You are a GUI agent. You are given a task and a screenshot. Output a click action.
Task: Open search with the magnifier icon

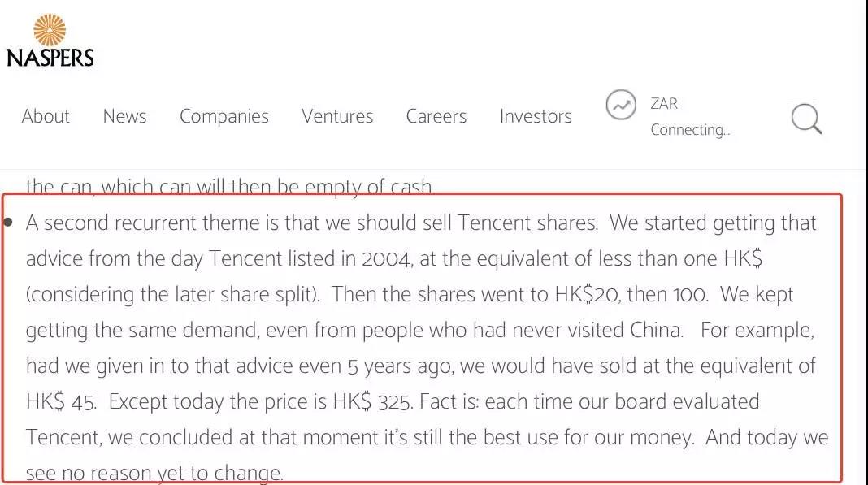click(805, 119)
